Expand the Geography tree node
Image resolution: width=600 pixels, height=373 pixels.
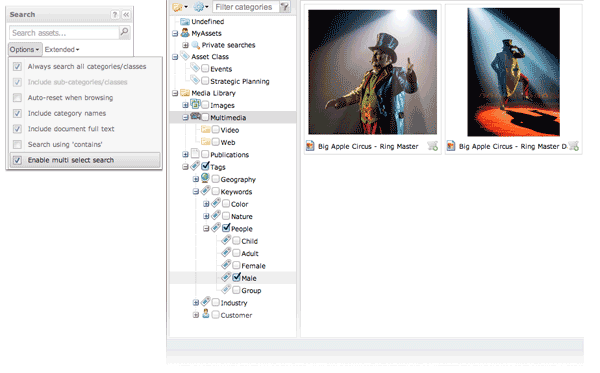pos(196,179)
